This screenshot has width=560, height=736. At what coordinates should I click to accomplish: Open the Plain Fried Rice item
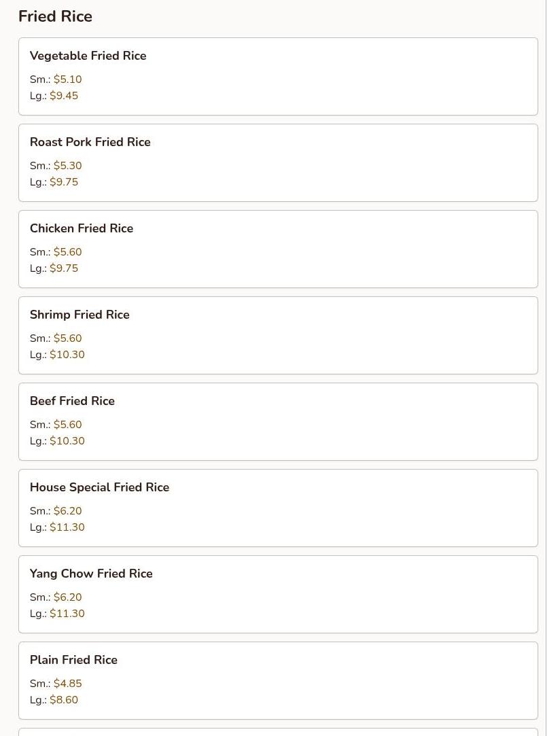pyautogui.click(x=73, y=660)
